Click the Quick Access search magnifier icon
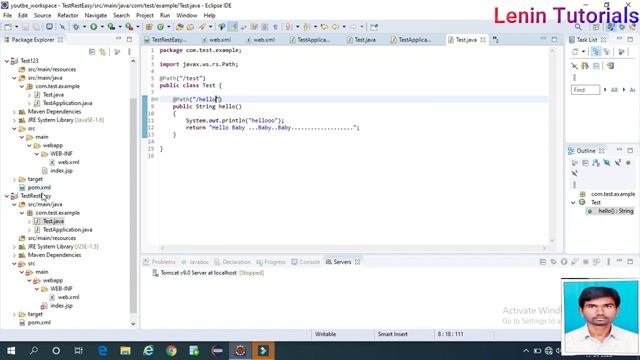 tap(578, 27)
